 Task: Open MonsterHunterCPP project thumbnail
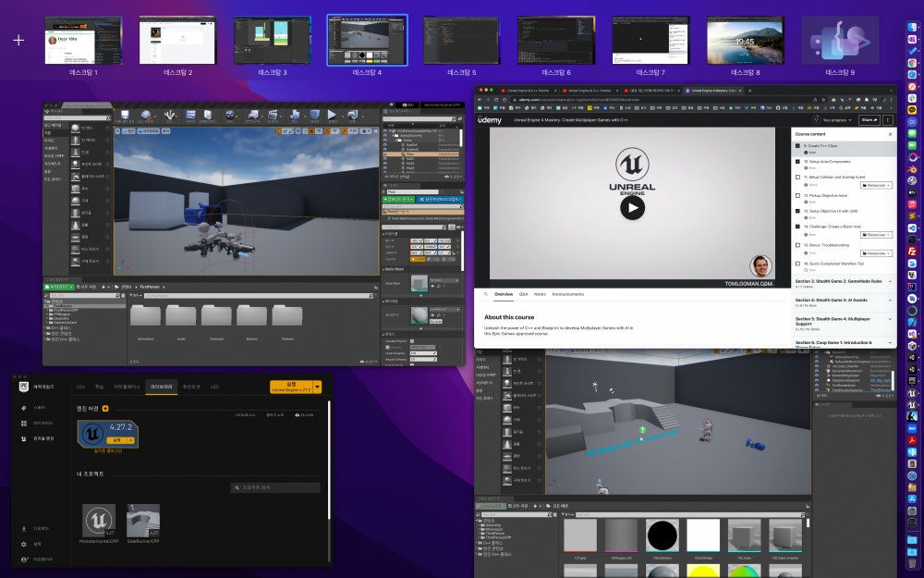click(99, 520)
